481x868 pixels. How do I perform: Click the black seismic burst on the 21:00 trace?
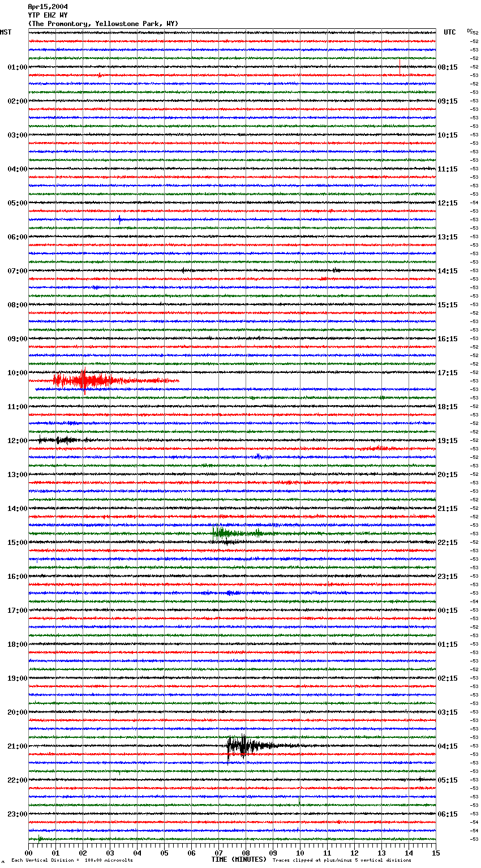(x=249, y=746)
